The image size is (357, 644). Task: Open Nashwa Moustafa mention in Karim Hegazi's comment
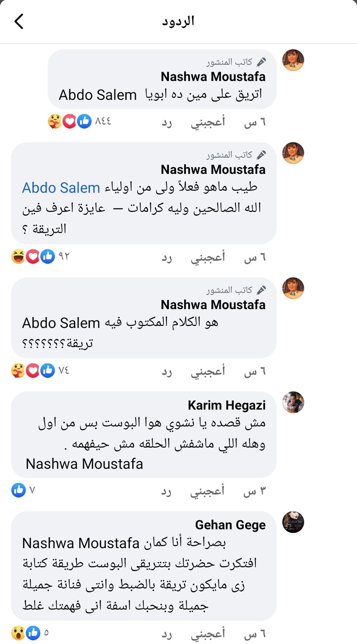(x=84, y=463)
